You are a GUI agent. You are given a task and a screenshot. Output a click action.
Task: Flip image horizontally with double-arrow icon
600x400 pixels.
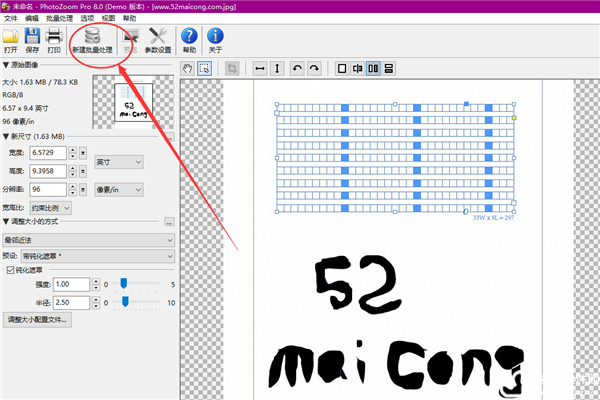pyautogui.click(x=260, y=68)
